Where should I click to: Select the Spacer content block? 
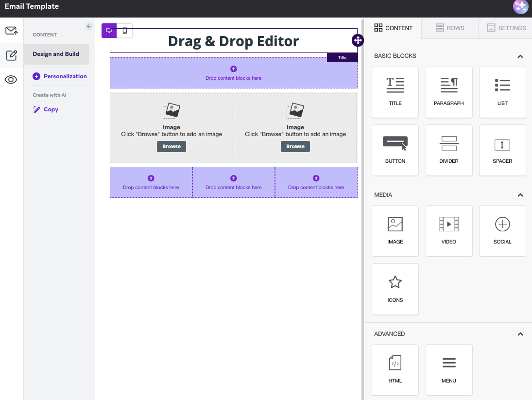click(502, 150)
